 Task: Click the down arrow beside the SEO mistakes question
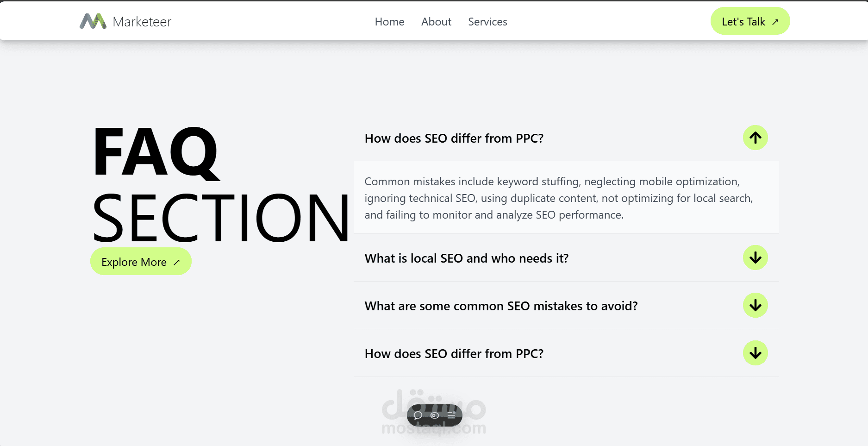tap(755, 305)
